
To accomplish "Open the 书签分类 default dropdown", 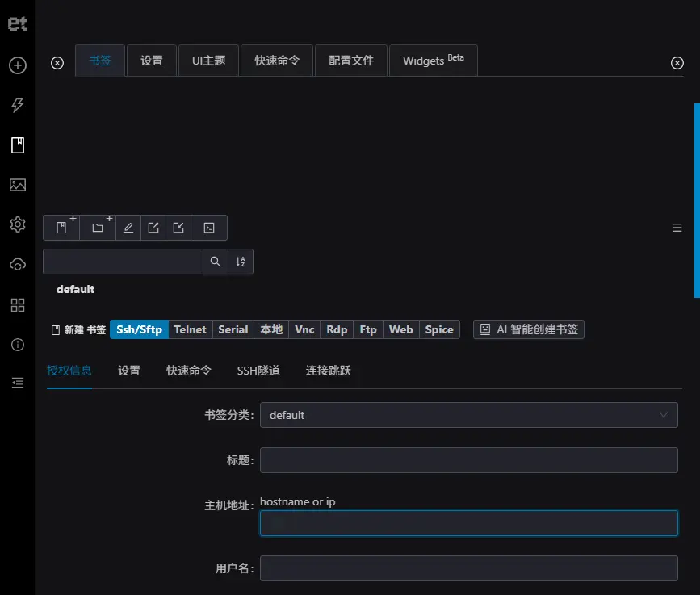I will pos(469,415).
